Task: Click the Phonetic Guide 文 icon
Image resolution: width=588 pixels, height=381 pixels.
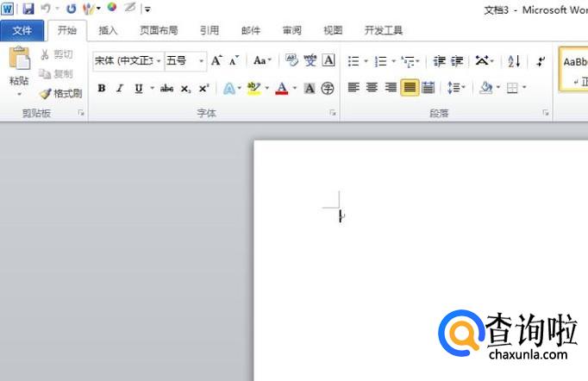Action: pyautogui.click(x=310, y=60)
